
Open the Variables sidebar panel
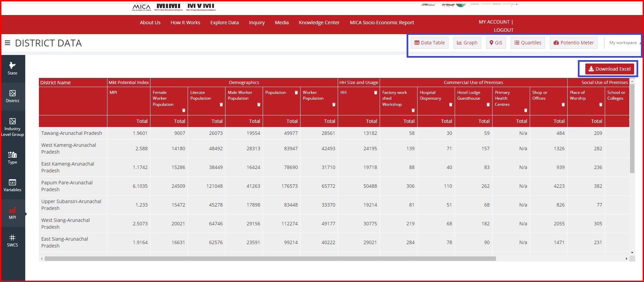tap(13, 185)
